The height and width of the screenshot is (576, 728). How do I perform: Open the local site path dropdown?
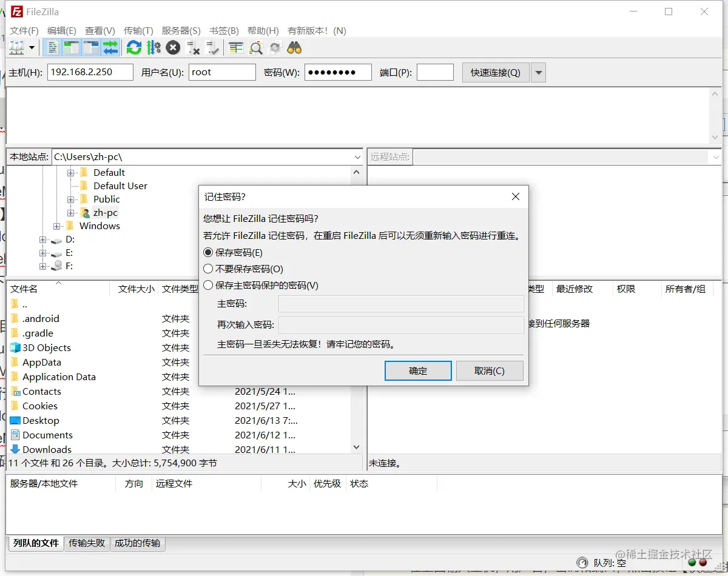pyautogui.click(x=357, y=157)
